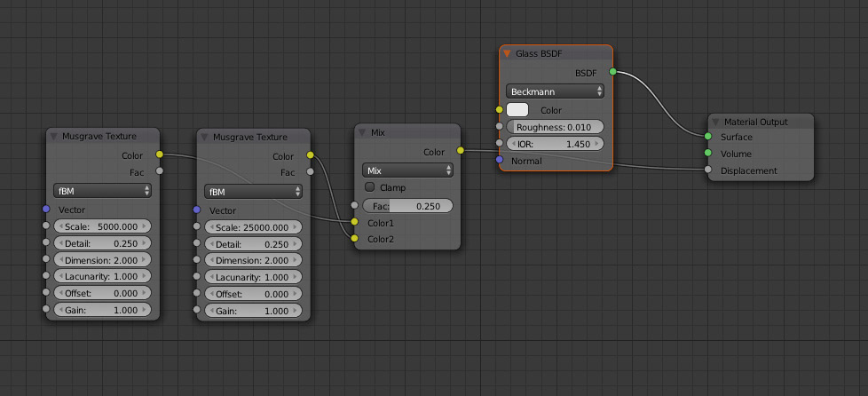The image size is (868, 396).
Task: Collapse the Musgrave Texture node with Scale 25000
Action: pos(204,137)
